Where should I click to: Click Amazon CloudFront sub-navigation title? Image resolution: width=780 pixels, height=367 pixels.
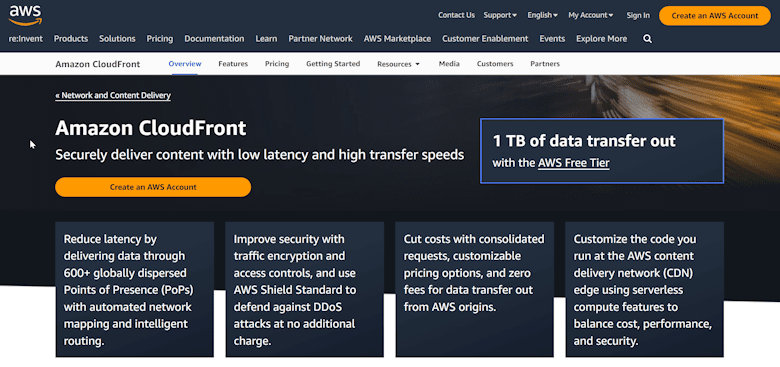(x=98, y=64)
